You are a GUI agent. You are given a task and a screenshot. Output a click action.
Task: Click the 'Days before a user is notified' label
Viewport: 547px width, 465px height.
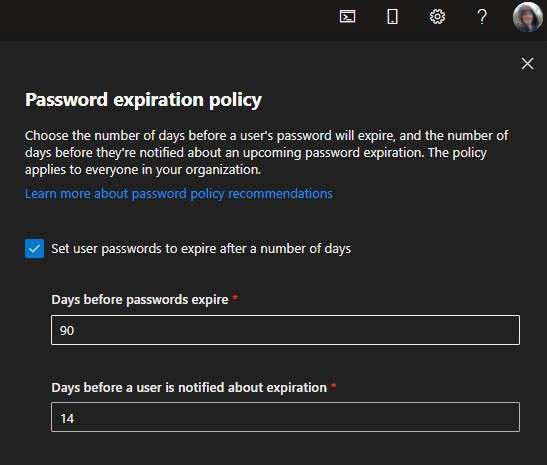(x=189, y=387)
